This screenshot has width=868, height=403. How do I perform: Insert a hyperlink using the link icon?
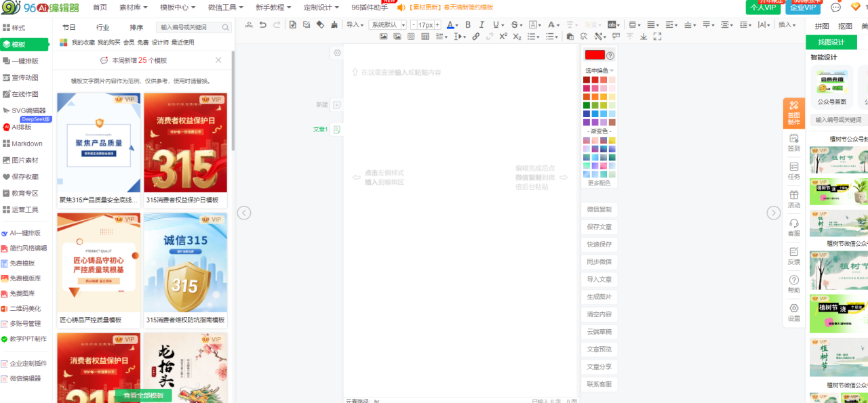[x=475, y=37]
